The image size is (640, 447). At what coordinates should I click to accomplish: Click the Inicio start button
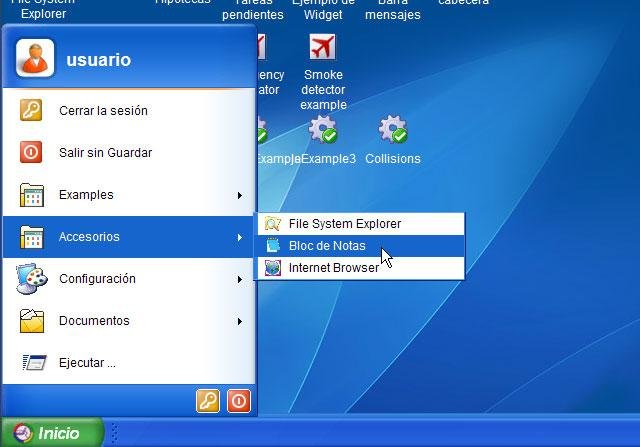tap(52, 433)
